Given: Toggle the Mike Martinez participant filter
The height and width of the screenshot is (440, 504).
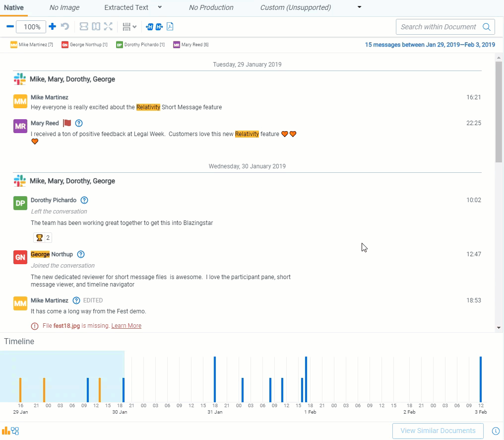Looking at the screenshot, I should click(x=32, y=45).
